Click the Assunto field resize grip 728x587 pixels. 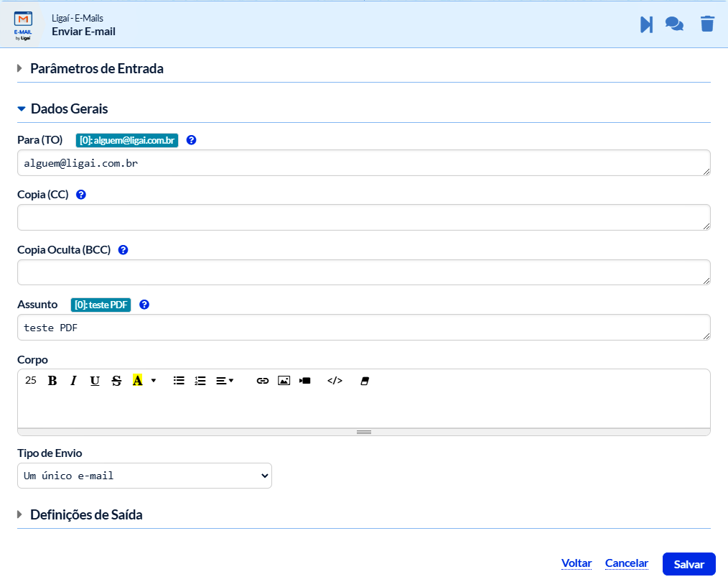point(706,336)
